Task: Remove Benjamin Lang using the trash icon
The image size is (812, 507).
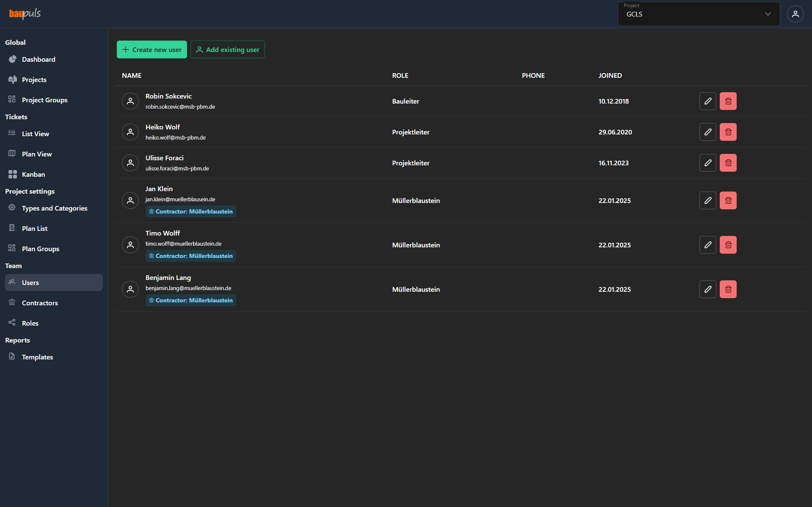Action: click(x=728, y=289)
